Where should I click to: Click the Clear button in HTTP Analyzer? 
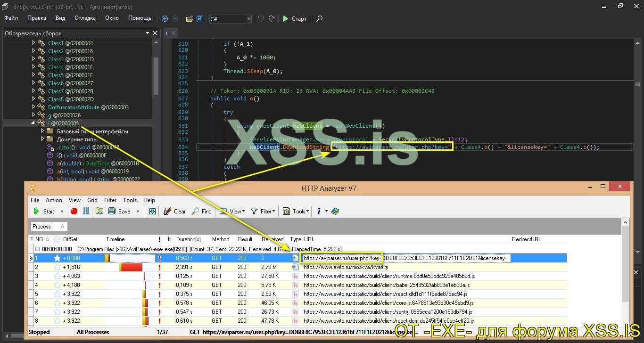click(174, 212)
